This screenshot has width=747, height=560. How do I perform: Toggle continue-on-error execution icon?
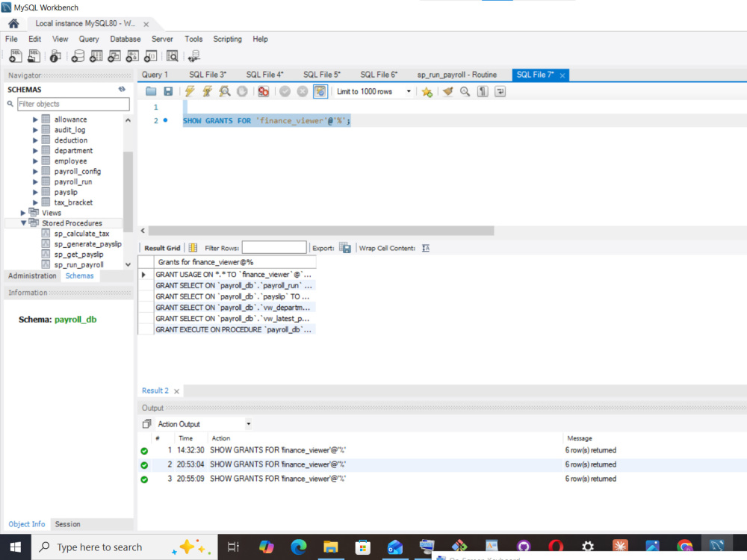pos(263,91)
